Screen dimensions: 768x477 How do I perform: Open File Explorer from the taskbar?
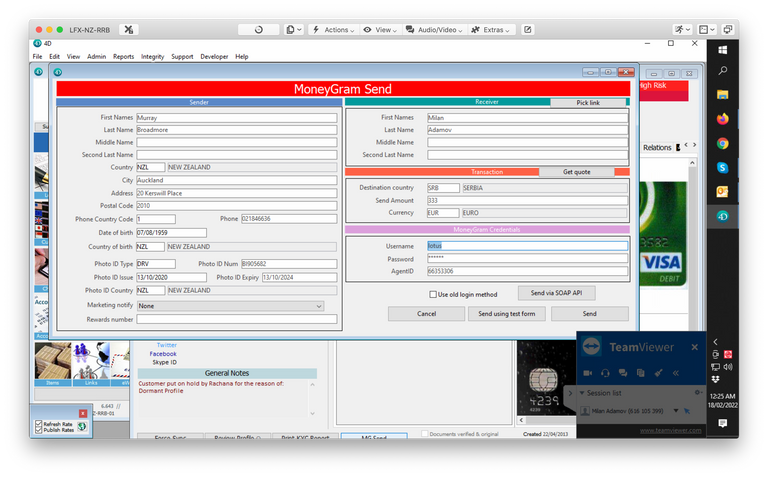click(x=722, y=95)
